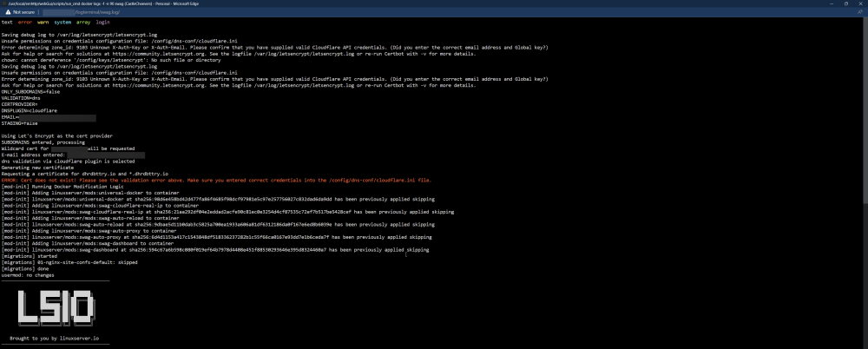Click the 'E-mail address entered:' line

pos(73,155)
